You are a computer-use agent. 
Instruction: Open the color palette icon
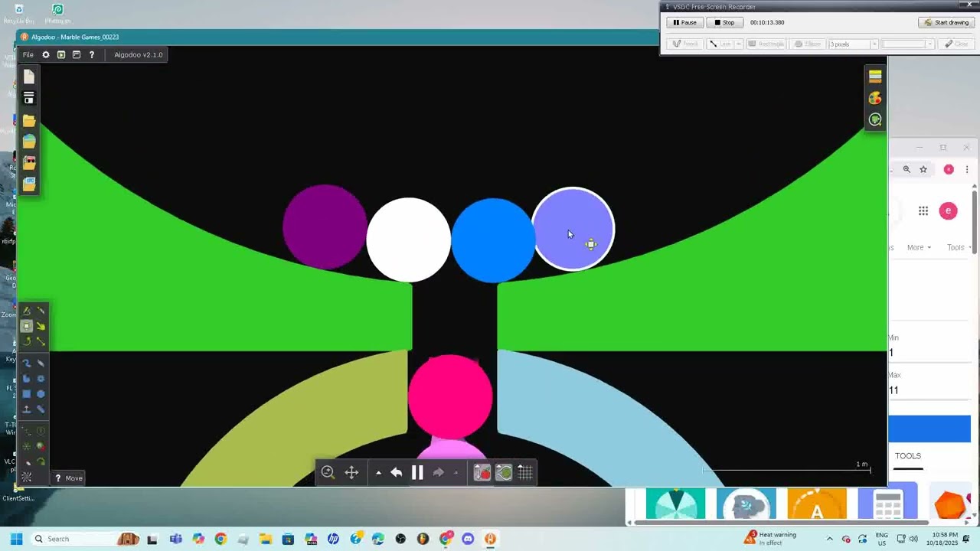pyautogui.click(x=875, y=98)
